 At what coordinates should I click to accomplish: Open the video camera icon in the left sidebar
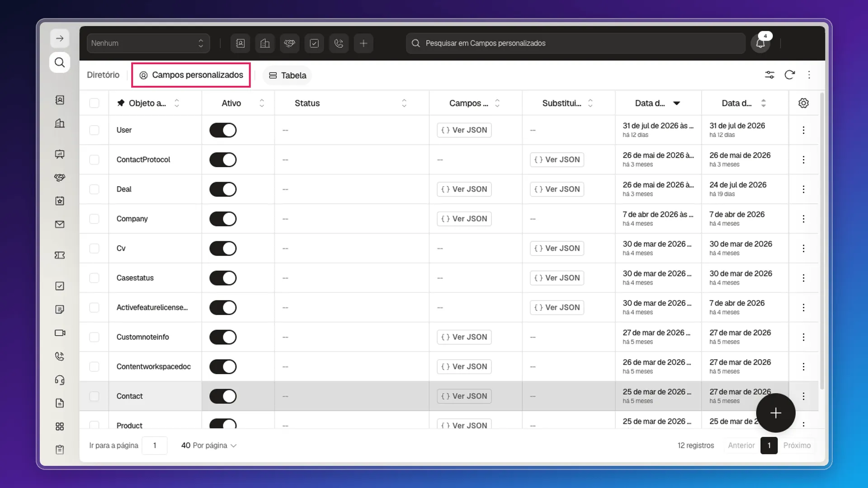coord(60,333)
